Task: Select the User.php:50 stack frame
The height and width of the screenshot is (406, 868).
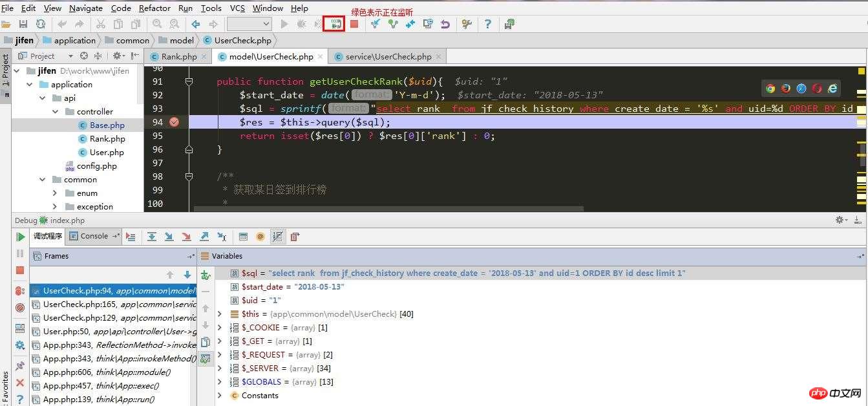Action: pos(113,331)
